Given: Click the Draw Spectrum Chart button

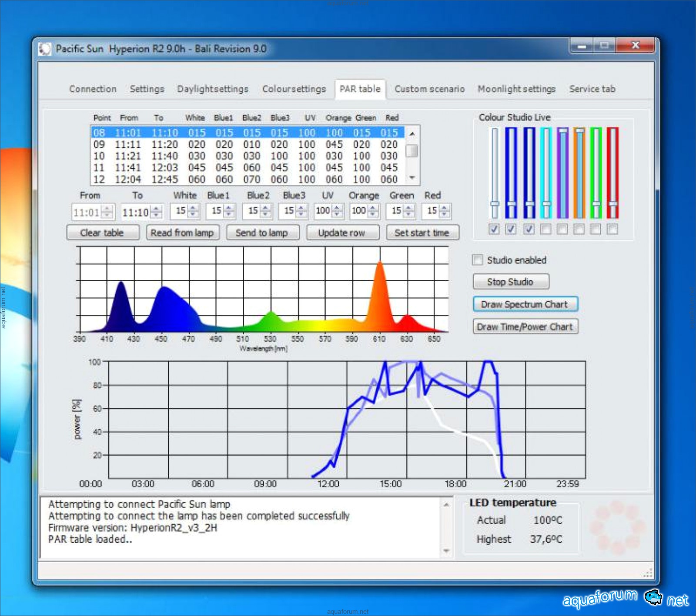Looking at the screenshot, I should [x=525, y=304].
